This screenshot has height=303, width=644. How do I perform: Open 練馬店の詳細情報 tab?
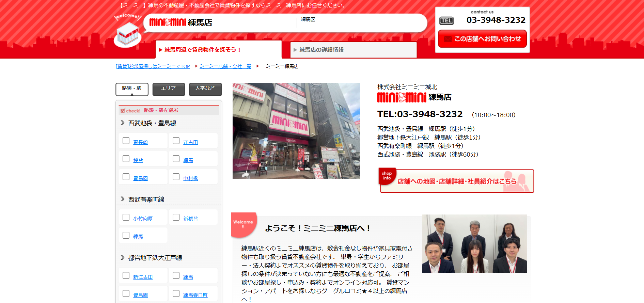354,50
